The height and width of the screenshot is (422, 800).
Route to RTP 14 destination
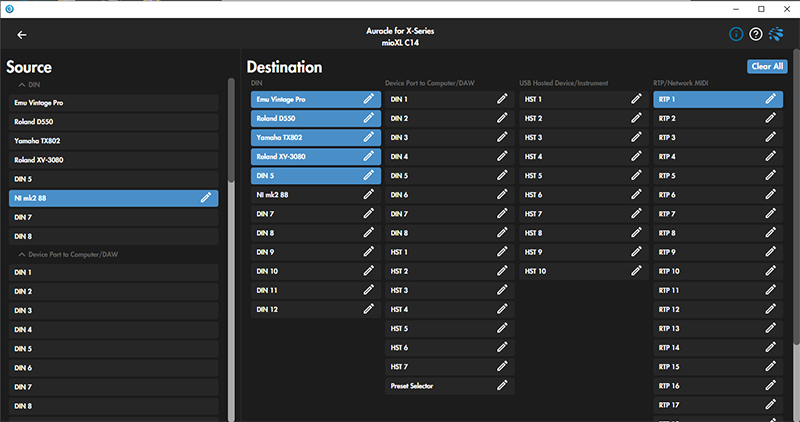[x=718, y=347]
